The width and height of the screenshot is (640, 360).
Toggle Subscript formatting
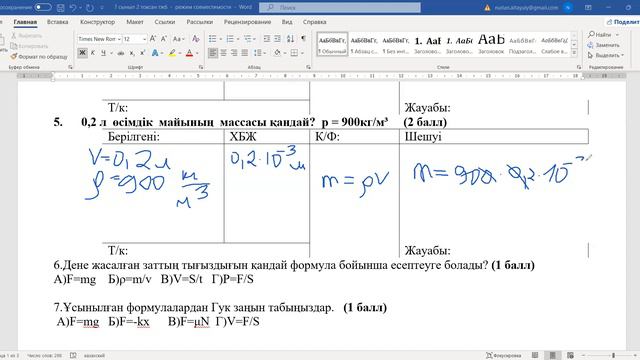click(x=132, y=53)
